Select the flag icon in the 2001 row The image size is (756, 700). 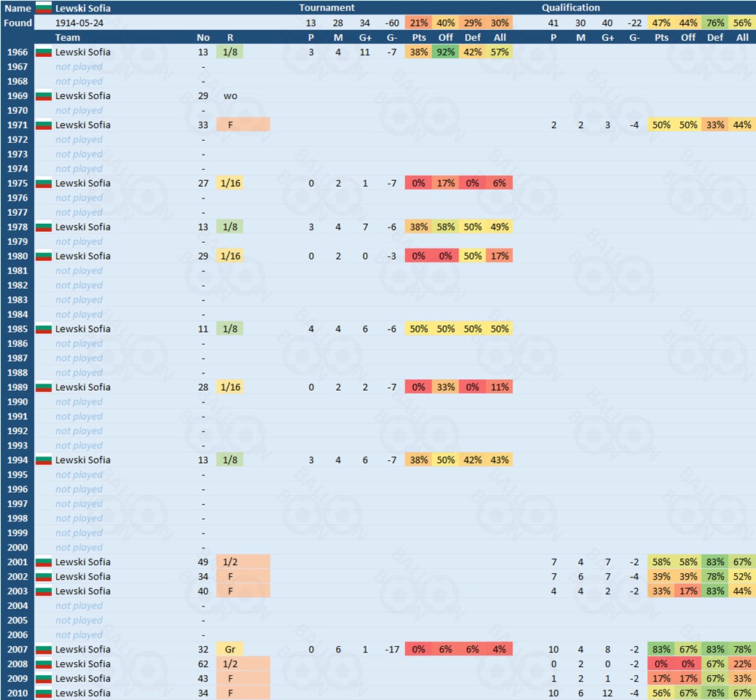point(44,562)
